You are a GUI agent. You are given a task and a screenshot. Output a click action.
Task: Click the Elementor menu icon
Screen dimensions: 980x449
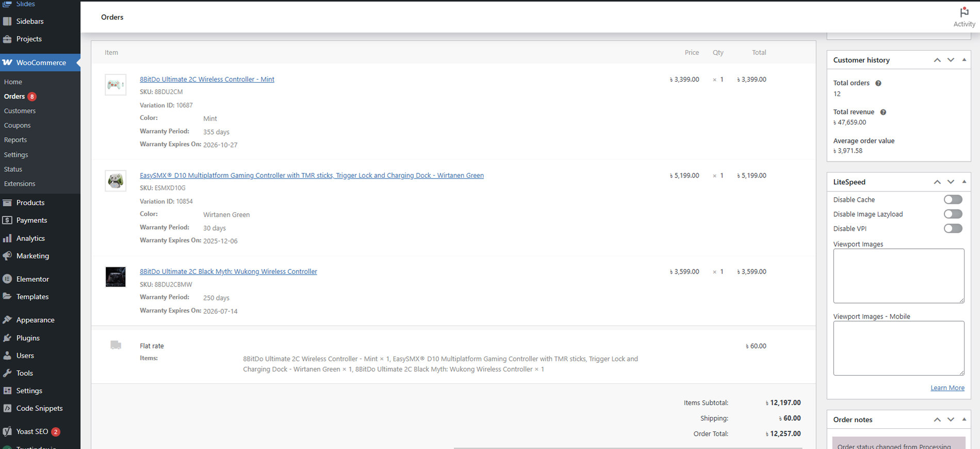[7, 279]
